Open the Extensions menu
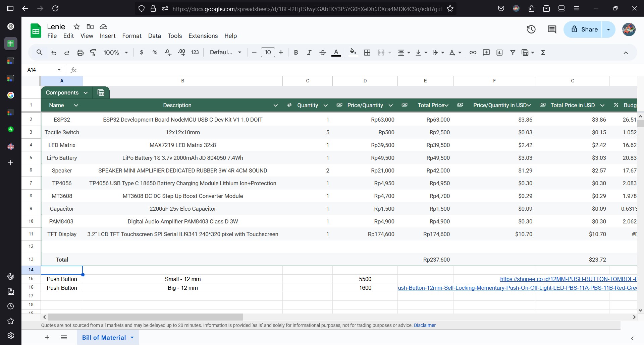The height and width of the screenshot is (345, 644). 203,36
